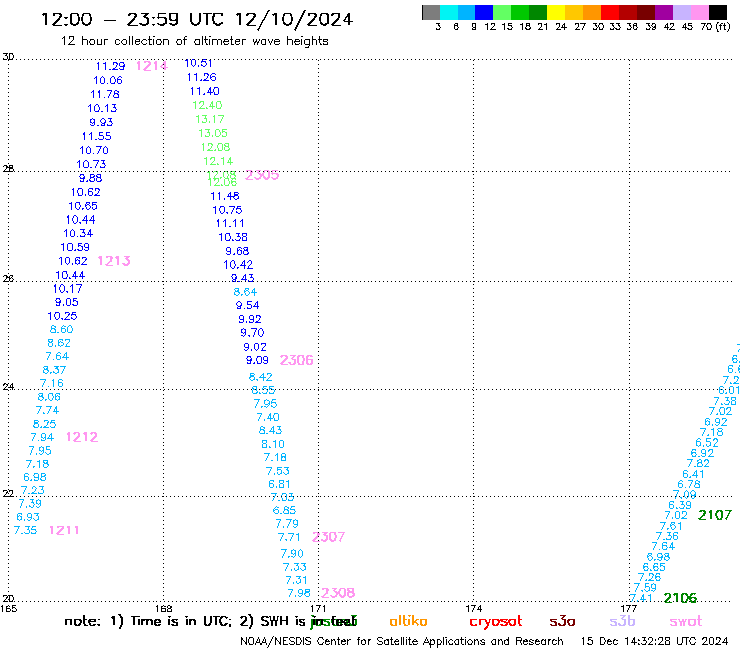This screenshot has width=740, height=650.
Task: Click the wave height value 9.93
Action: pyautogui.click(x=101, y=122)
